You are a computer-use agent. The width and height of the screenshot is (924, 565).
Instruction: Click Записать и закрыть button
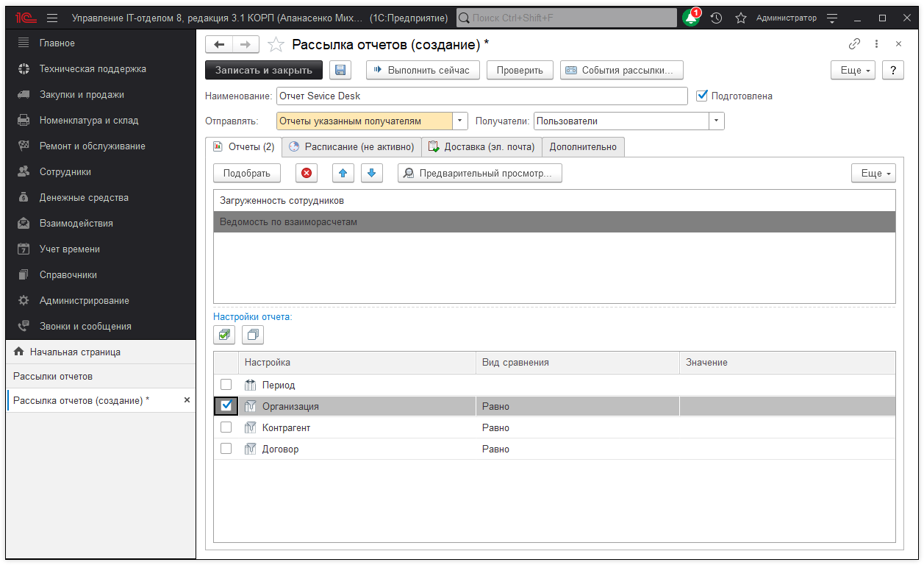point(264,70)
